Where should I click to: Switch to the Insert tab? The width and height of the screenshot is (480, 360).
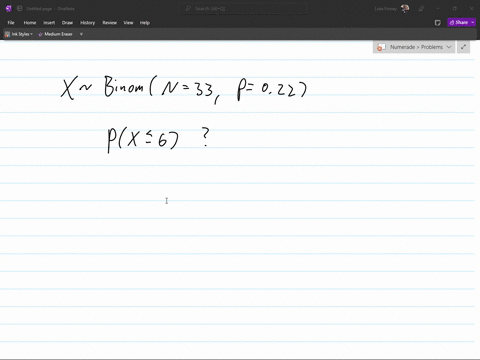[49, 23]
